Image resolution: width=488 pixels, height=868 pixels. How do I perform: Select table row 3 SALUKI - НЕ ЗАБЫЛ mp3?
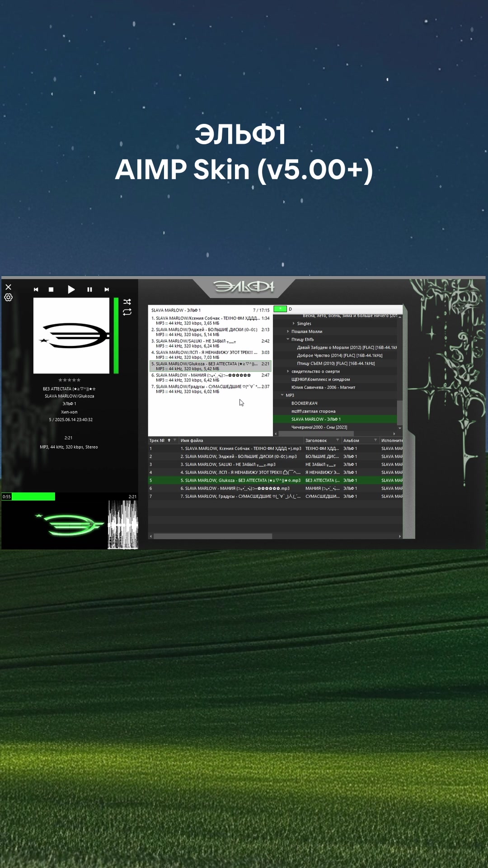tap(275, 464)
